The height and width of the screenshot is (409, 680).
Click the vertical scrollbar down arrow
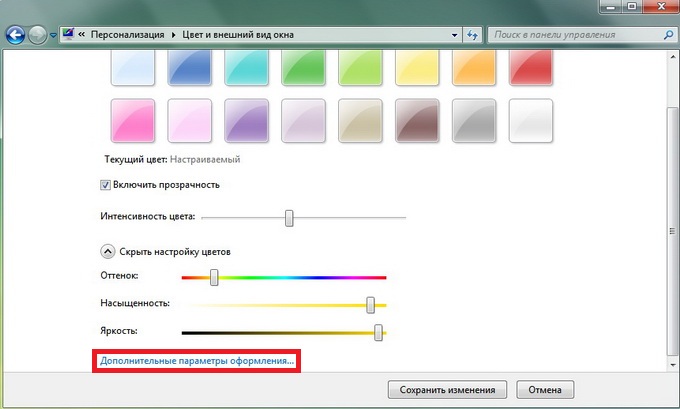coord(673,365)
